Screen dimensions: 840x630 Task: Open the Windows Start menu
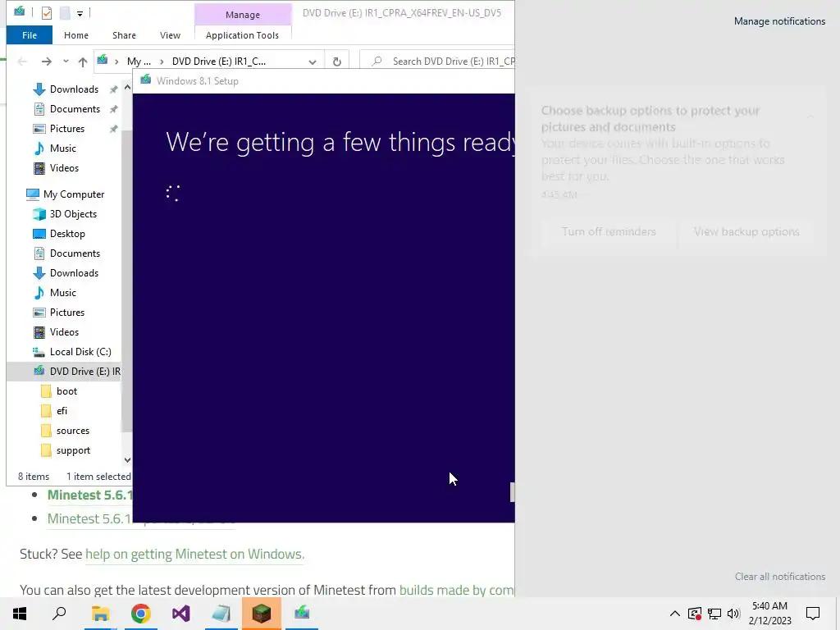[x=20, y=614]
